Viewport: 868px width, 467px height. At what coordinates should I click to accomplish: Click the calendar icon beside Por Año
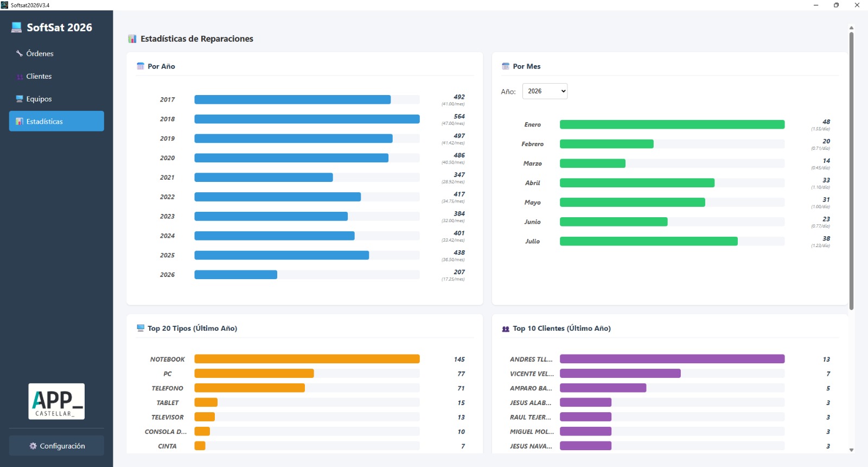point(141,66)
